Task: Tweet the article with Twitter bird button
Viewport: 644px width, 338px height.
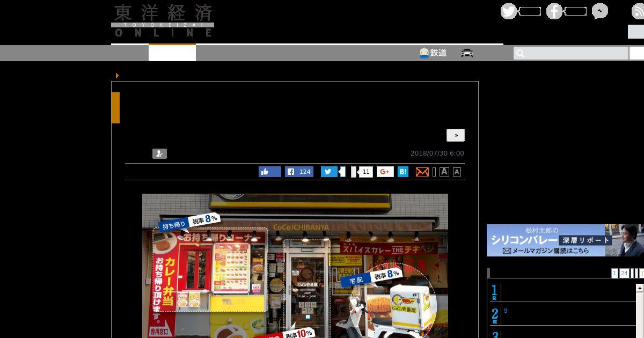Action: tap(329, 172)
